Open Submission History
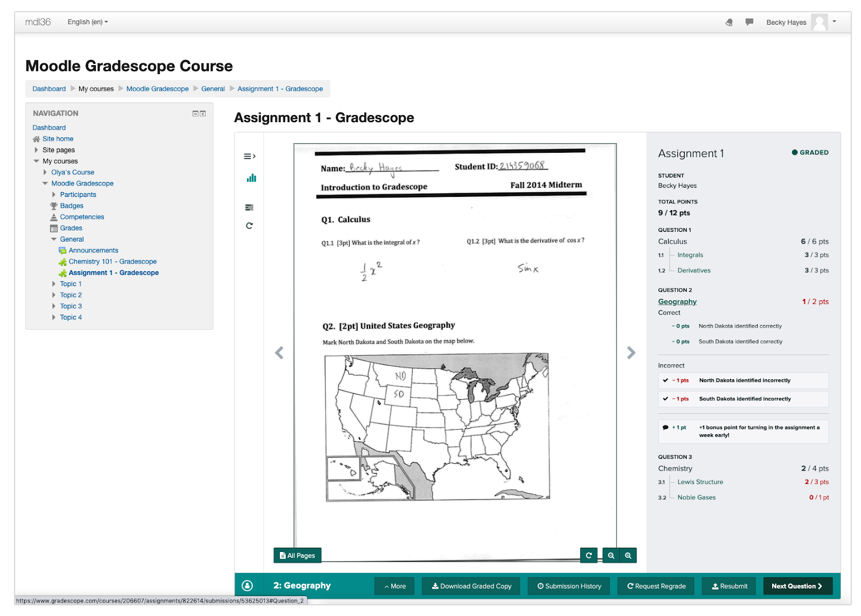861x616 pixels. pos(569,586)
